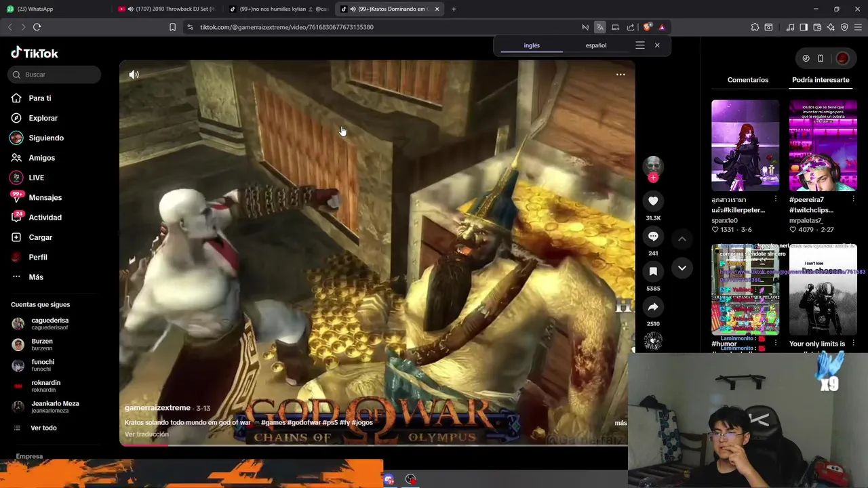Save the video with the bookmark icon

pos(653,271)
